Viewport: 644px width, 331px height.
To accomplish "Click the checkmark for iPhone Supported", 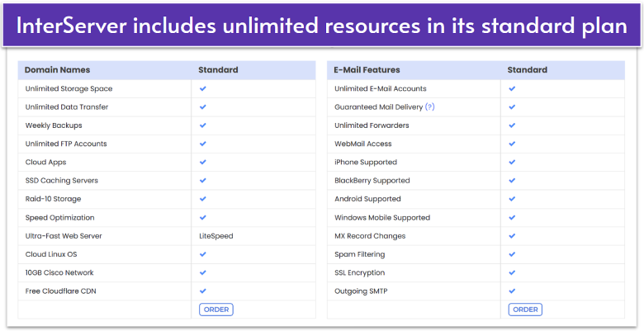I will (x=512, y=162).
